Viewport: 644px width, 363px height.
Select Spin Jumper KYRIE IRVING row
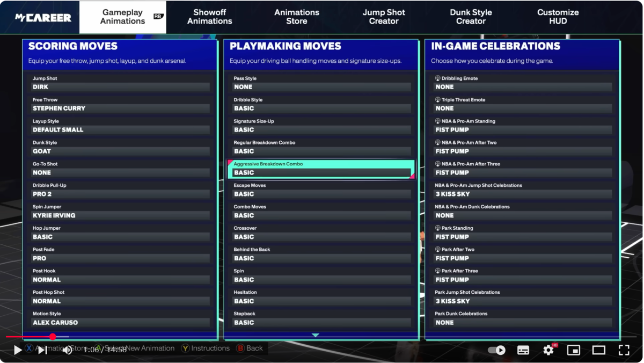[120, 212]
